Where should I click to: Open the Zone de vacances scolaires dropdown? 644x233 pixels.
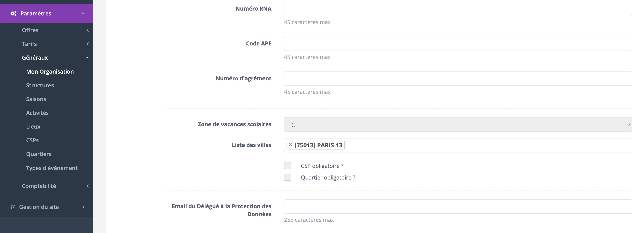458,125
